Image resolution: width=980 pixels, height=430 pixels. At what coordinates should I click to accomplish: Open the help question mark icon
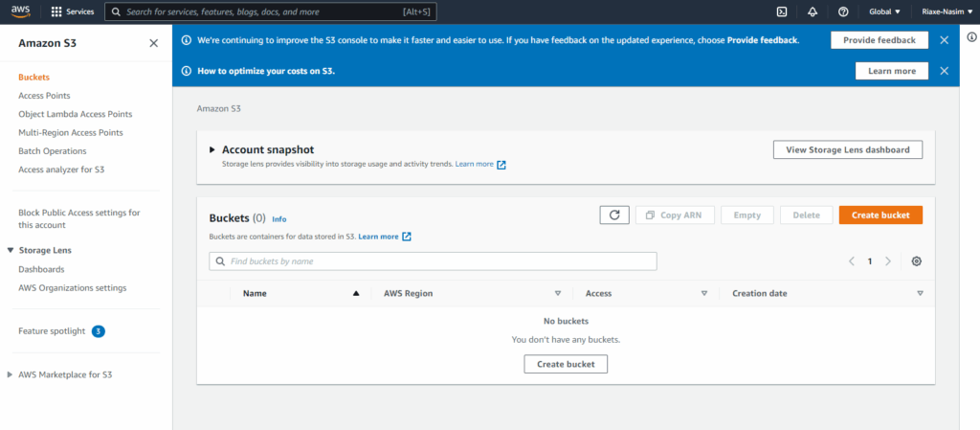click(843, 11)
